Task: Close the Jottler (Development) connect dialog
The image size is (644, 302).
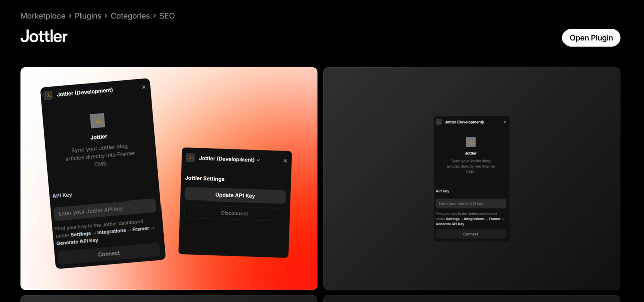Action: 143,87
